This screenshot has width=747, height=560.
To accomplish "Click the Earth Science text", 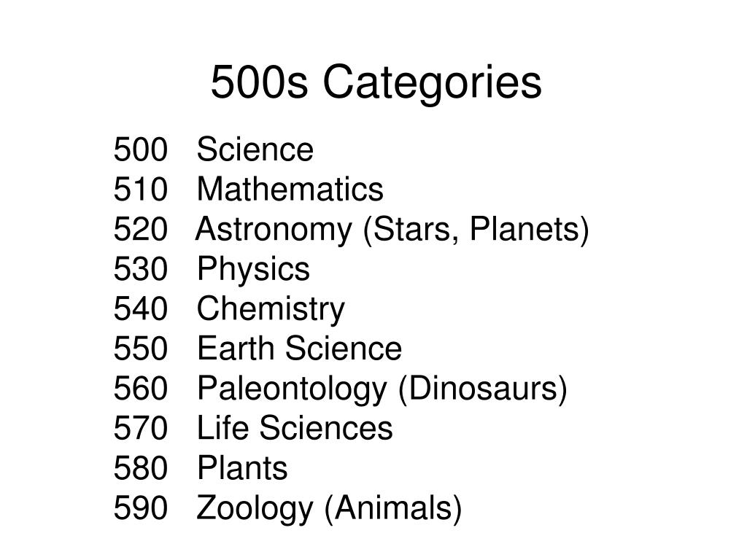I will point(300,348).
